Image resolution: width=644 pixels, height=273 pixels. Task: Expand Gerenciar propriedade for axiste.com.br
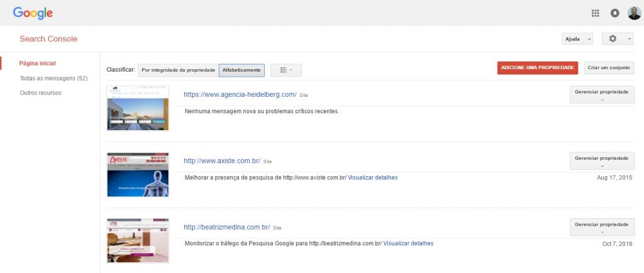pos(602,161)
